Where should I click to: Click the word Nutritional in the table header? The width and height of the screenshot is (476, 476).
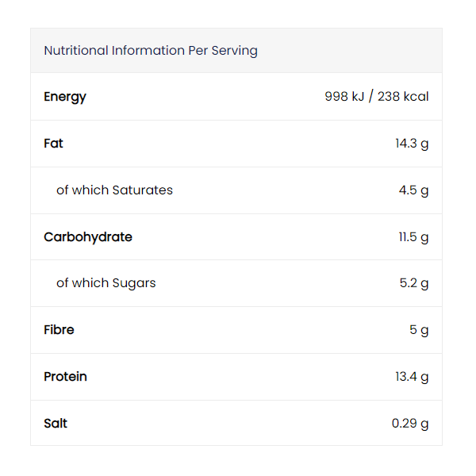tap(75, 51)
